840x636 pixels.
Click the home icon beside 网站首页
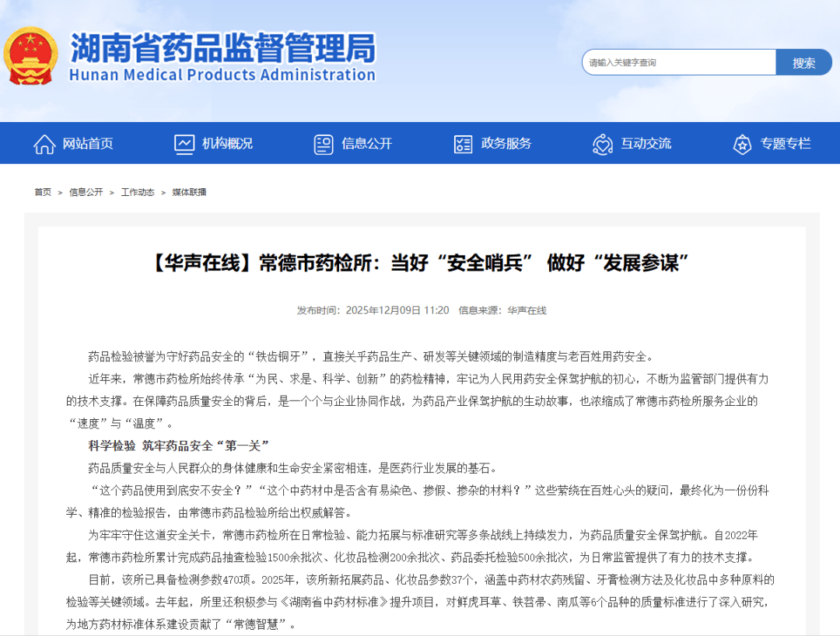coord(44,144)
